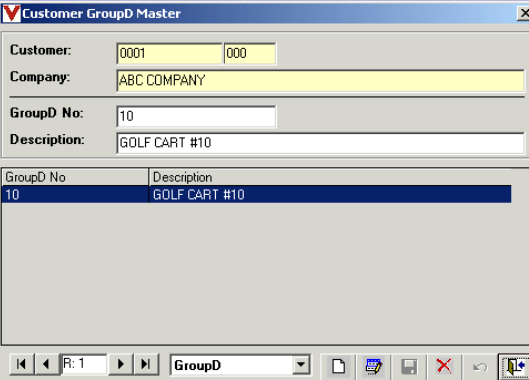This screenshot has width=529, height=380.
Task: Close the Customer GroupD Master window
Action: [x=523, y=13]
